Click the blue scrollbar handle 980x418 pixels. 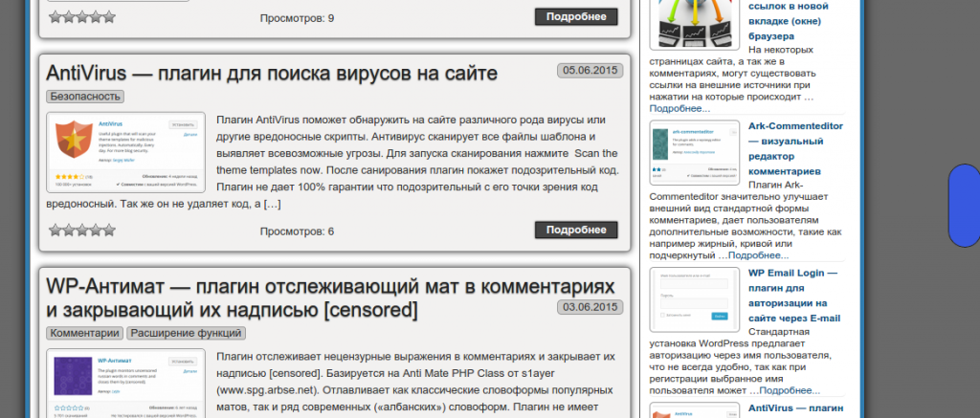pyautogui.click(x=963, y=204)
